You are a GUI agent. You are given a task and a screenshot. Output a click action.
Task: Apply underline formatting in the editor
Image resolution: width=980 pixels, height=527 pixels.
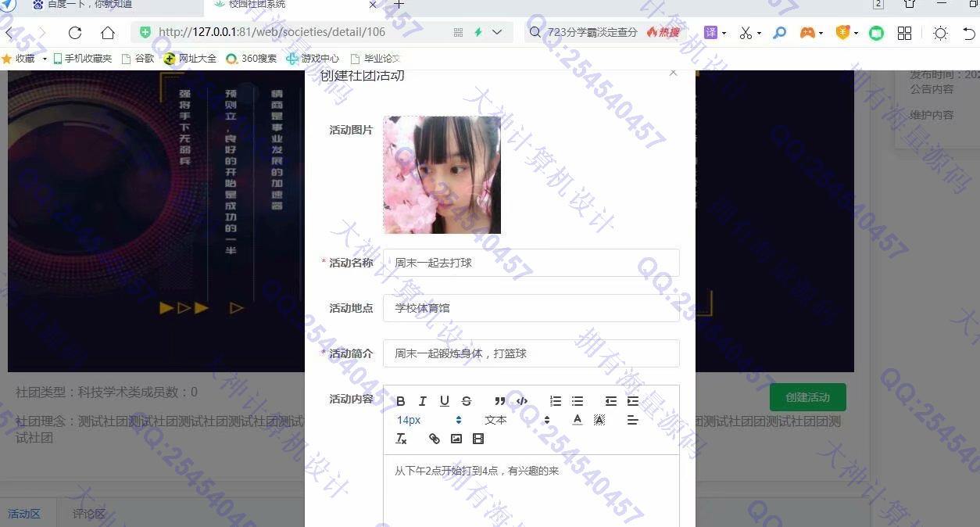coord(445,401)
